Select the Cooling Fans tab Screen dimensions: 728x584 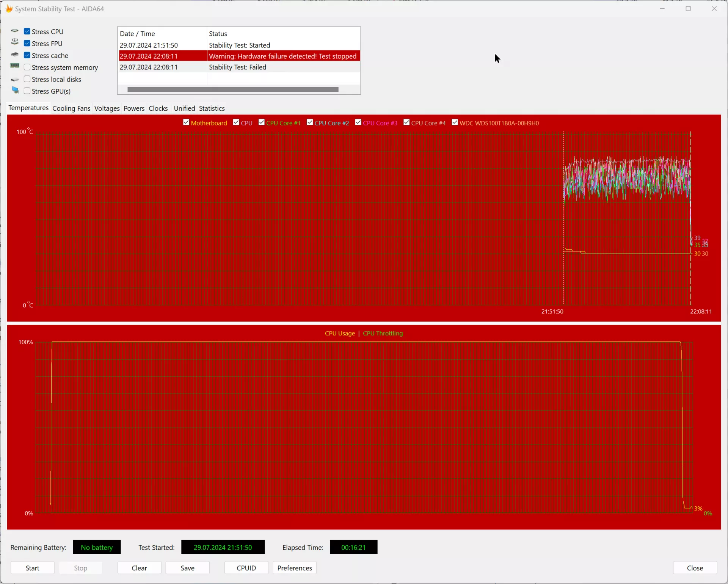[x=71, y=108]
